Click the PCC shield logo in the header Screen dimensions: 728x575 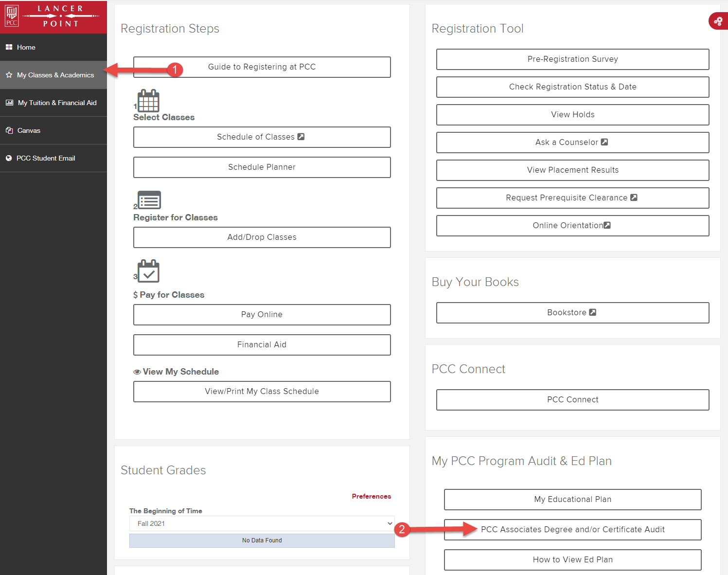click(11, 16)
